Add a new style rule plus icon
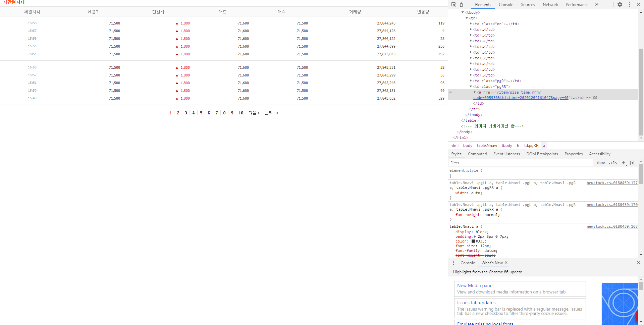This screenshot has height=325, width=644. 624,163
